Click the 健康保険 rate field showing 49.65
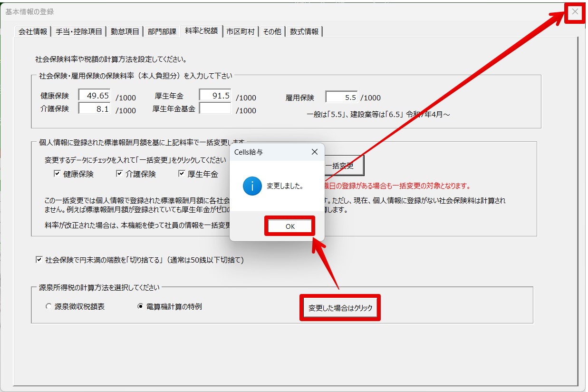Screen dimensions: 588x392 pyautogui.click(x=95, y=96)
